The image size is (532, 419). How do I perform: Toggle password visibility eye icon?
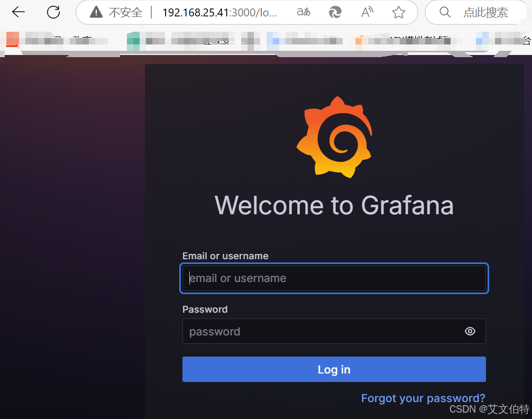(x=470, y=331)
